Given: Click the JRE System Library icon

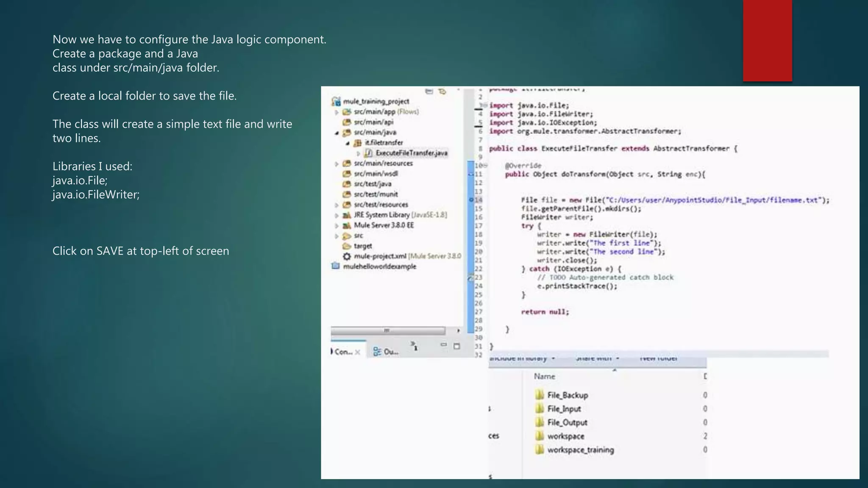Looking at the screenshot, I should [347, 215].
